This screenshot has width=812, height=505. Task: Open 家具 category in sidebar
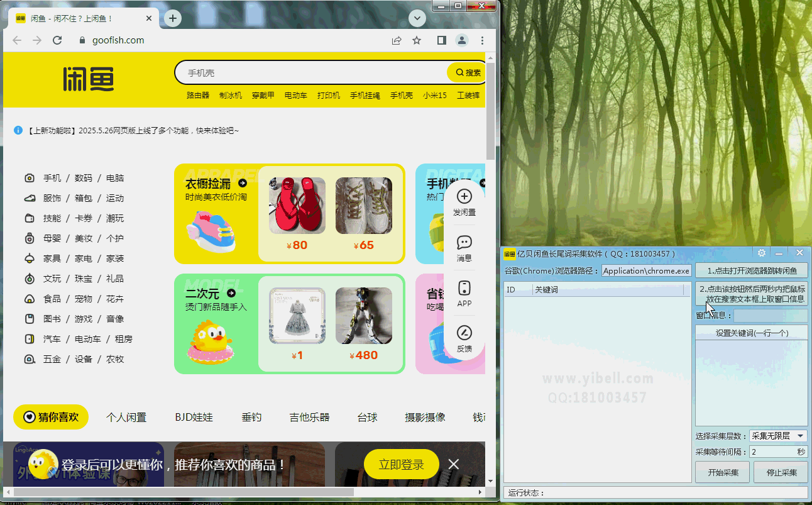pyautogui.click(x=52, y=258)
